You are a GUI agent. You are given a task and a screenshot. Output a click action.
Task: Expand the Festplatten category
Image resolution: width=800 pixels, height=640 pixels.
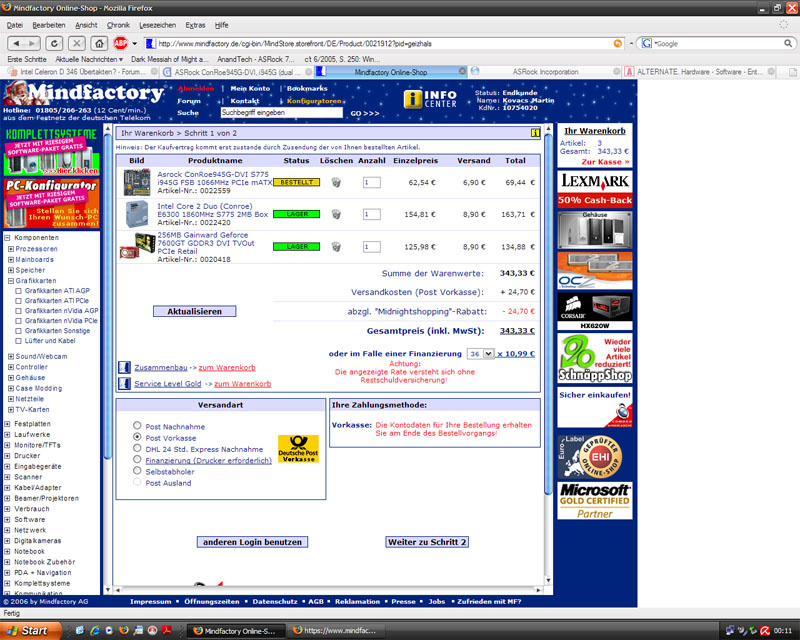point(7,424)
